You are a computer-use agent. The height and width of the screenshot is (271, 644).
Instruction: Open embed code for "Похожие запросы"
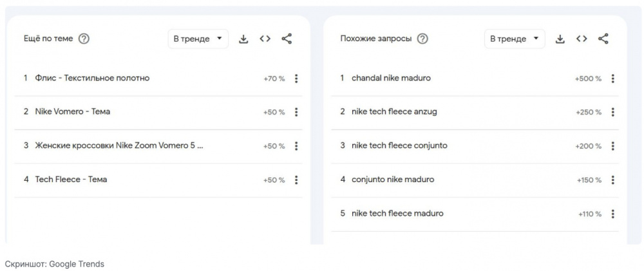(582, 39)
